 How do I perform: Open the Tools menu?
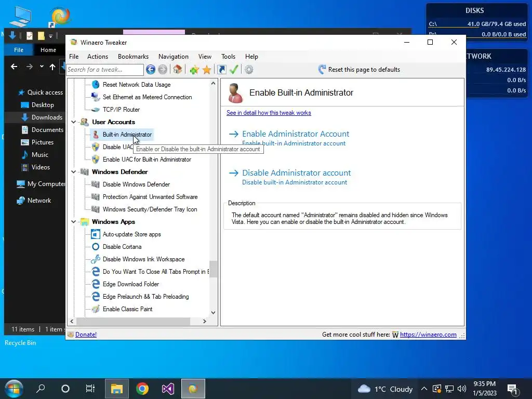click(229, 57)
